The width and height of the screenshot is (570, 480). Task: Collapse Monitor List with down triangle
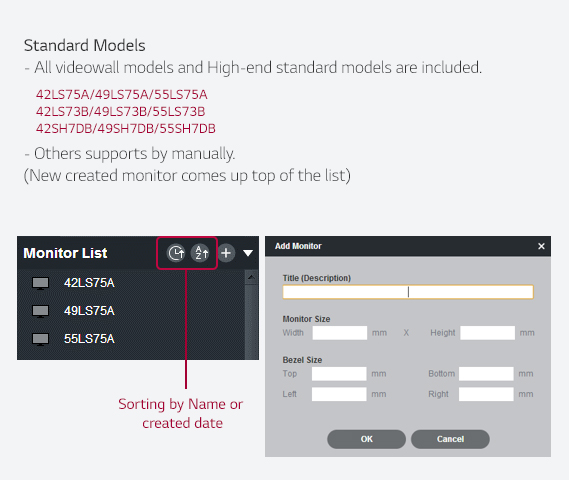pos(248,253)
